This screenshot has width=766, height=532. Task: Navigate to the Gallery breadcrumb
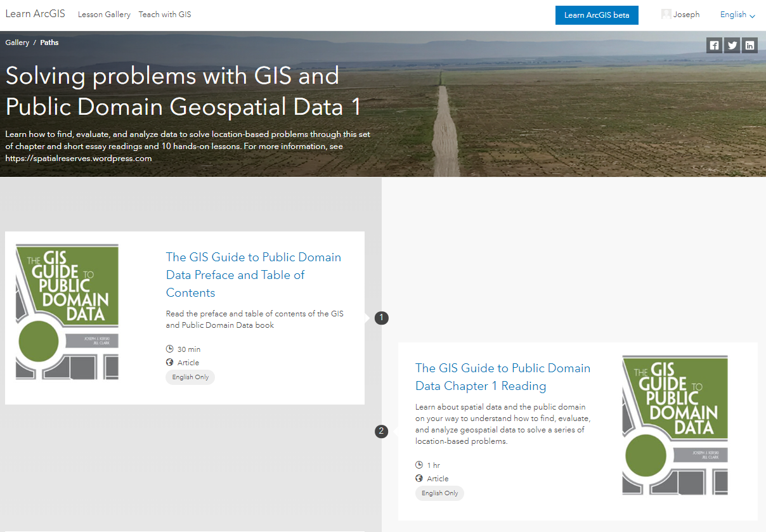point(17,42)
